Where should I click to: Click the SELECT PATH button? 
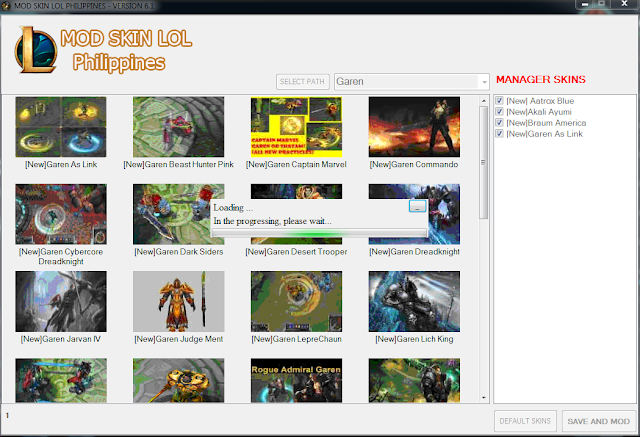pyautogui.click(x=302, y=82)
